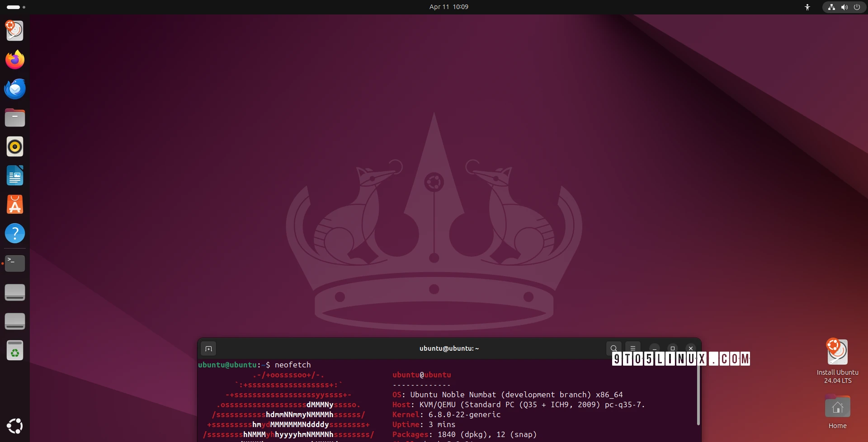This screenshot has height=442, width=868.
Task: Open LibreOffice Writer from the dock
Action: [x=15, y=176]
